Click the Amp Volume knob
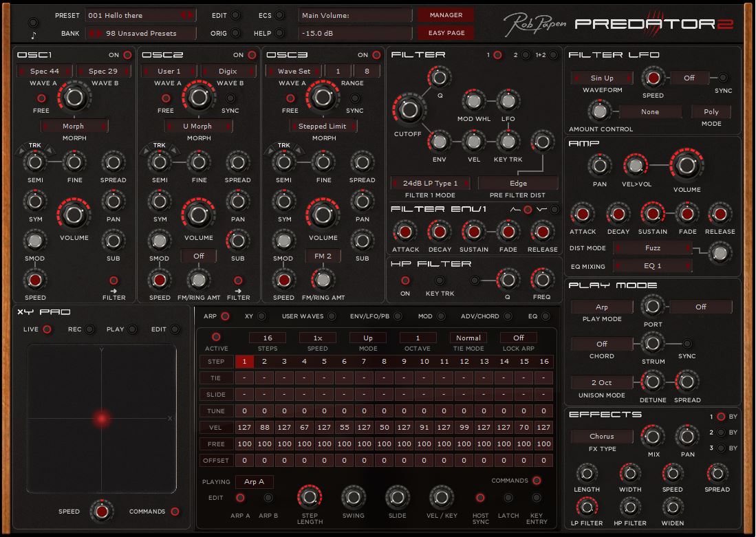This screenshot has width=756, height=537. (x=687, y=165)
